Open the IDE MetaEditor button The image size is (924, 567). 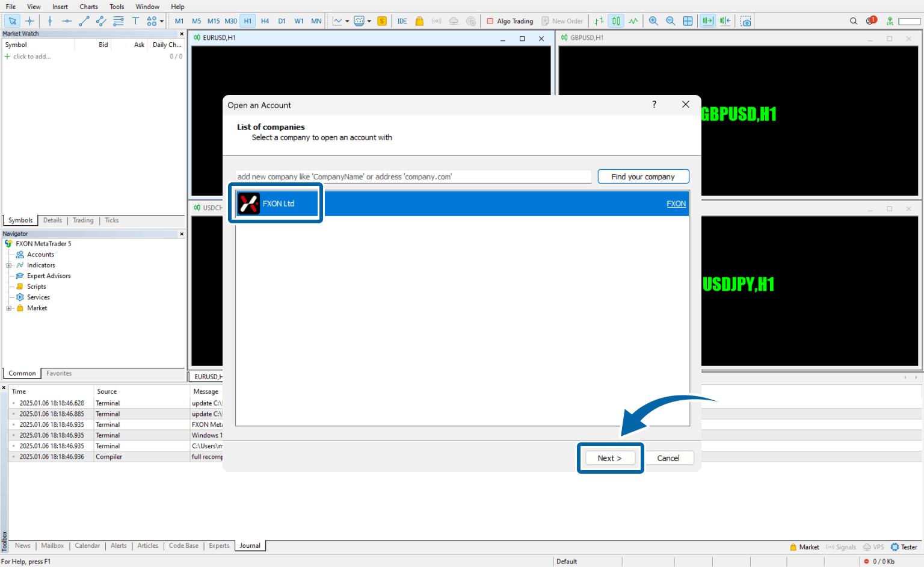(402, 21)
